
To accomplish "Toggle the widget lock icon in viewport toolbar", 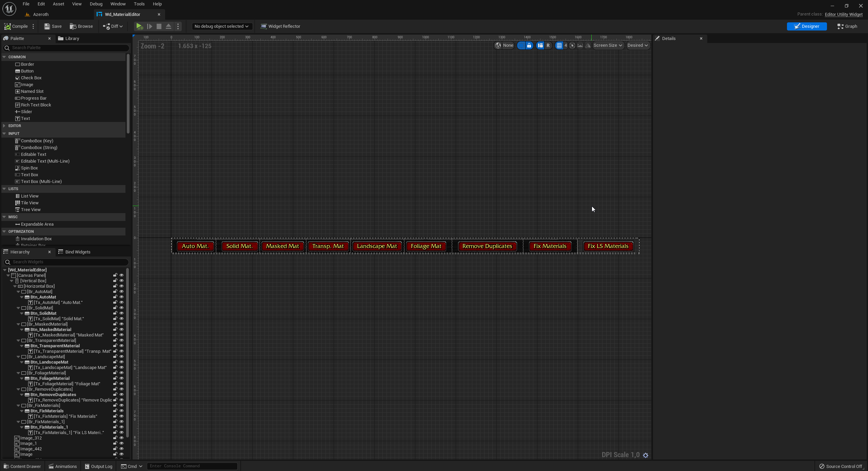I will pyautogui.click(x=529, y=45).
